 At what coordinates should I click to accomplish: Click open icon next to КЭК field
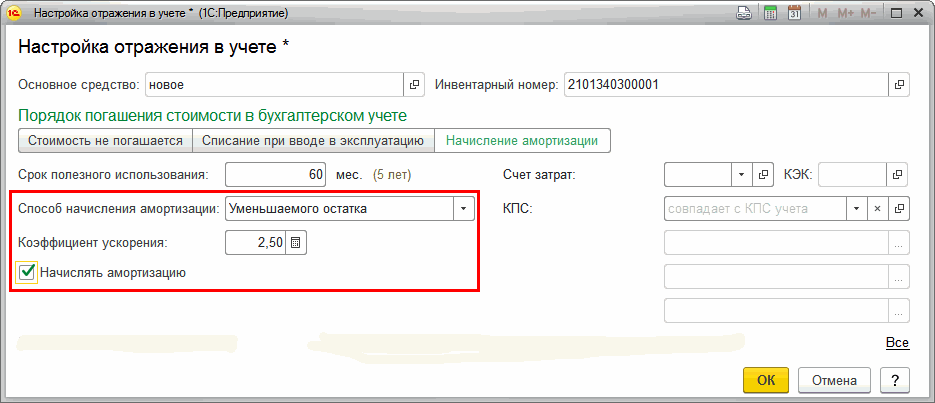[899, 174]
